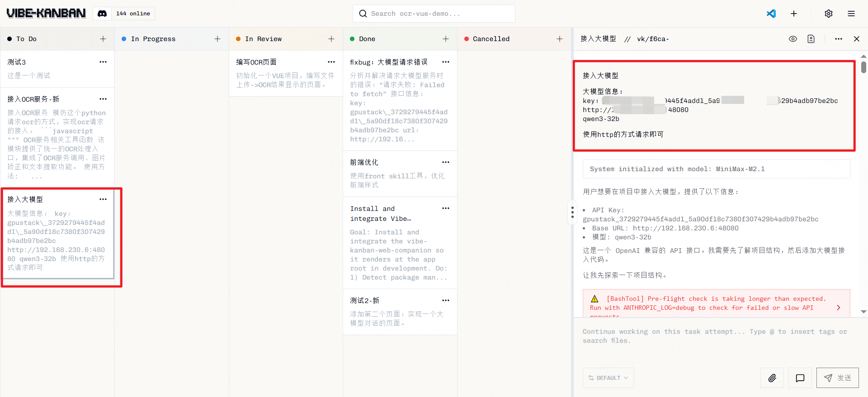Focus the Search ocr-vue-demo field
The width and height of the screenshot is (868, 397).
(434, 14)
